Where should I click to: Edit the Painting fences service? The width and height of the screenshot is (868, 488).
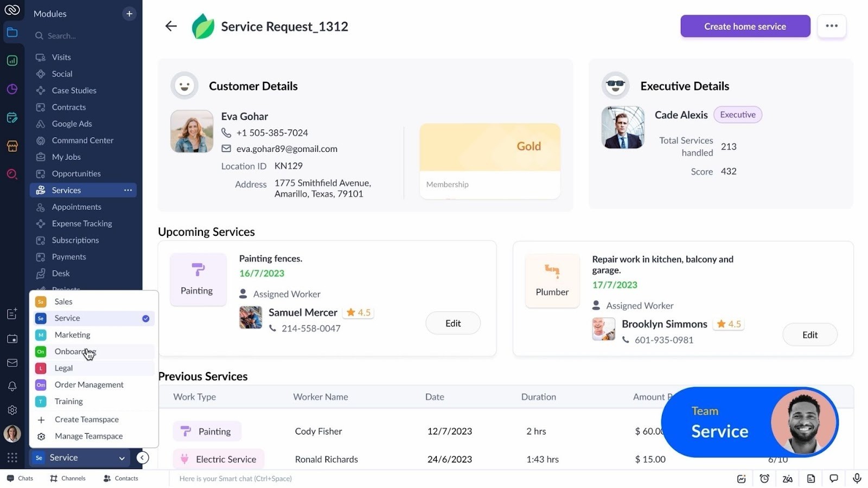(x=452, y=323)
